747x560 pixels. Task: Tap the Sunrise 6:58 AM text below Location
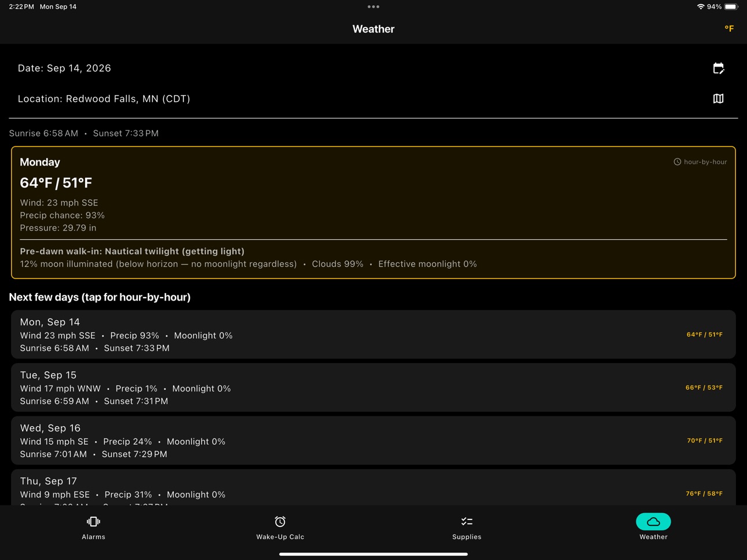click(x=43, y=133)
